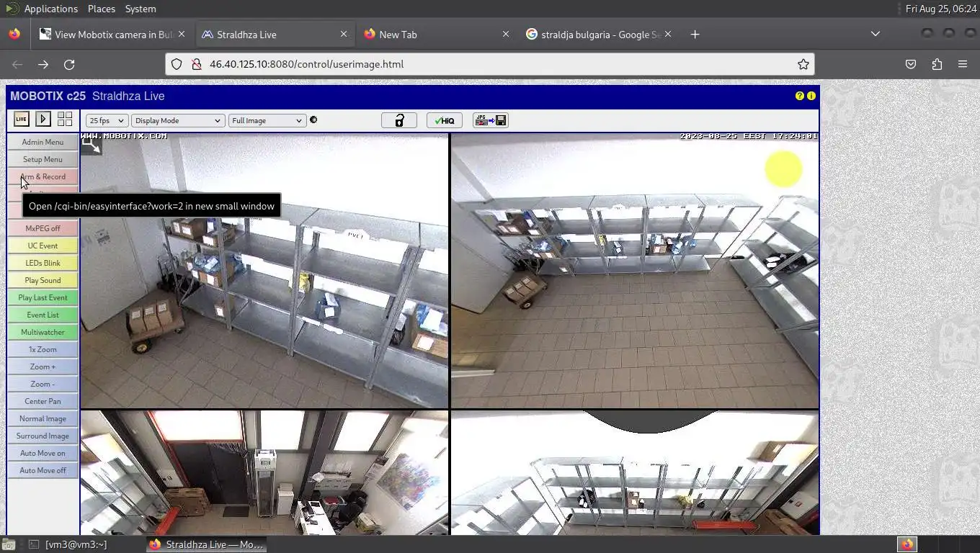Screen dimensions: 980x553
Task: Switch to the Straldhza Live tab
Action: [x=274, y=34]
